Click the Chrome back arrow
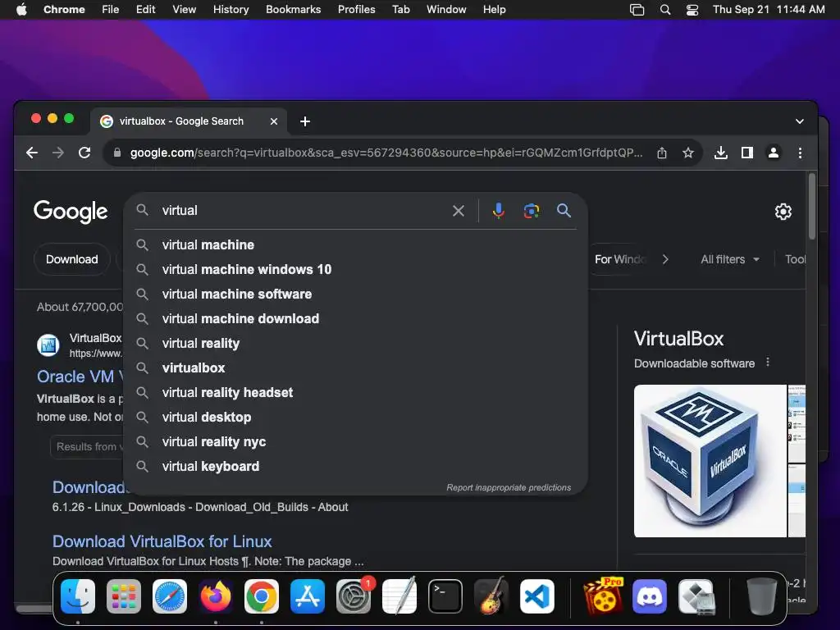This screenshot has height=630, width=840. point(32,153)
